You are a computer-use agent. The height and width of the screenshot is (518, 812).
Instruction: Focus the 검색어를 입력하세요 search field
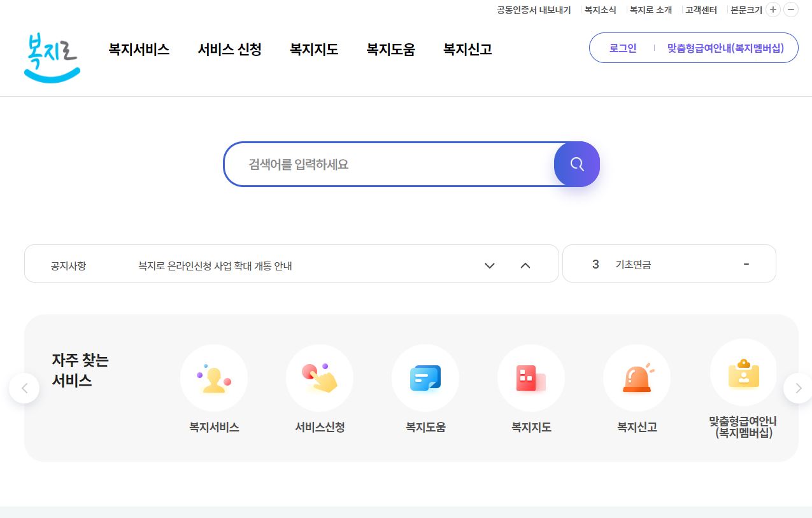(390, 164)
